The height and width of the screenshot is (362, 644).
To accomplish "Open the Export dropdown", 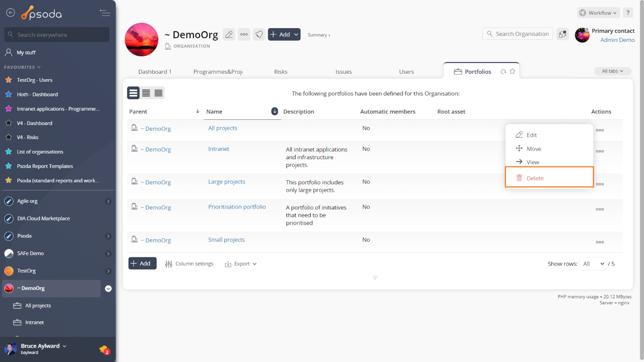I will click(x=241, y=264).
